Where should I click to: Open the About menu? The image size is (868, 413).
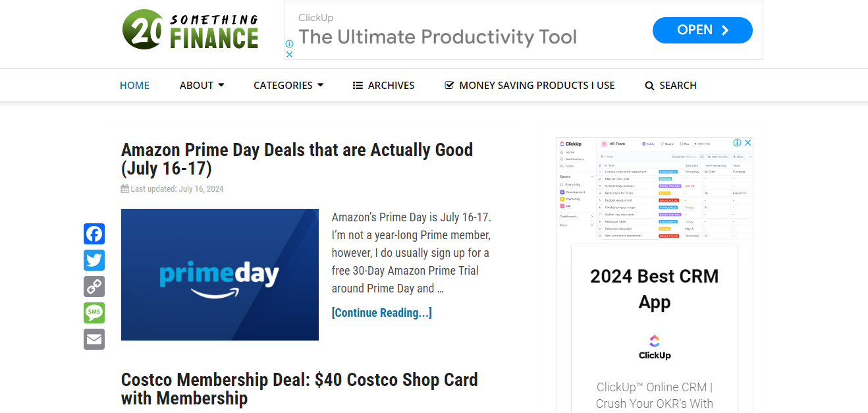click(202, 86)
